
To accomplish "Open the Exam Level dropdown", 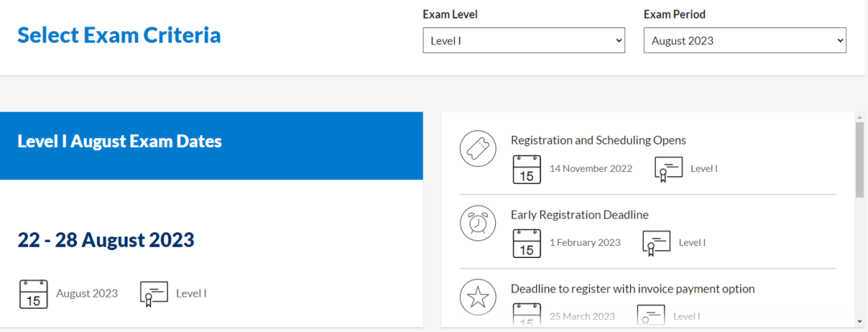I will [524, 40].
